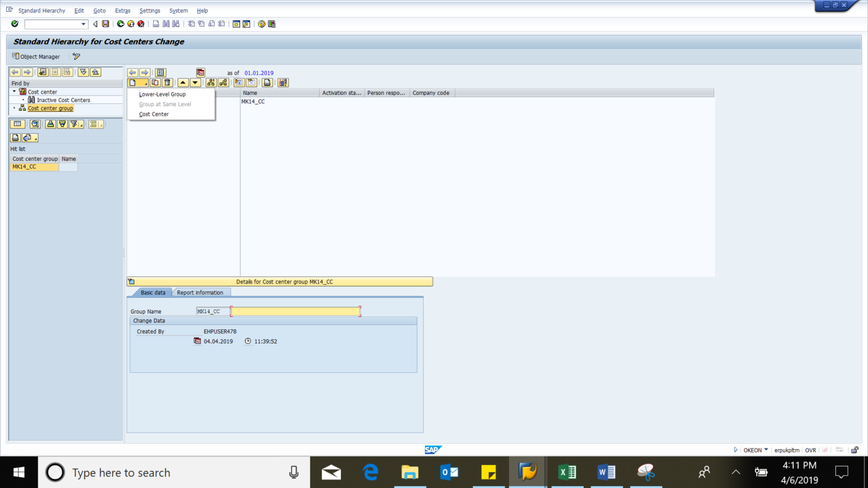Open the command field dropdown
This screenshot has height=488, width=868.
point(84,24)
